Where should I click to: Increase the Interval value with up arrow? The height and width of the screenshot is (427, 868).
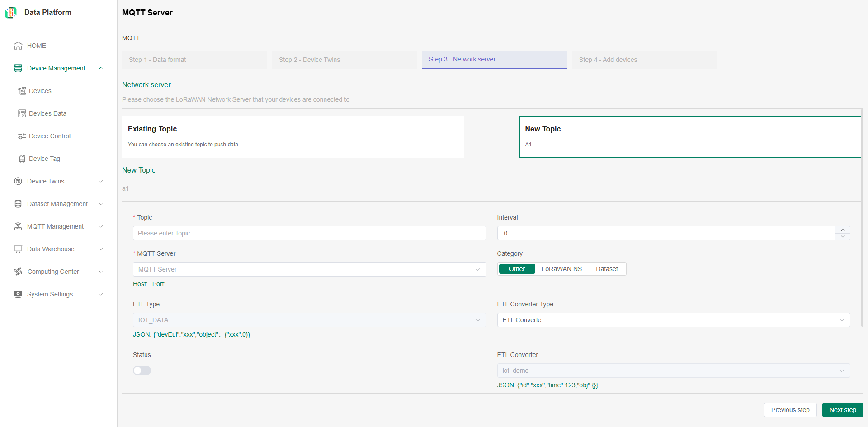tap(843, 230)
